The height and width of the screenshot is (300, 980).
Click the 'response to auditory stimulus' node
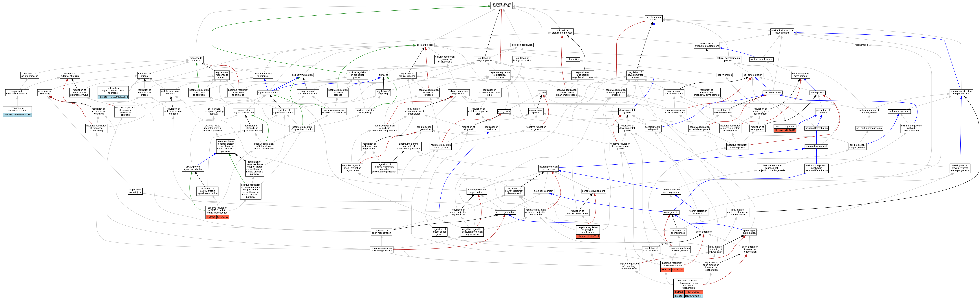tap(17, 111)
